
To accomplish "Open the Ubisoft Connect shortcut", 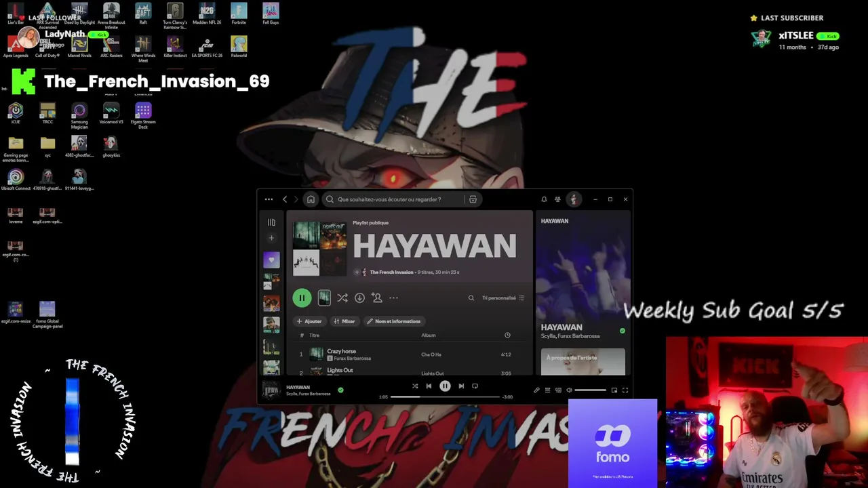I will click(16, 180).
